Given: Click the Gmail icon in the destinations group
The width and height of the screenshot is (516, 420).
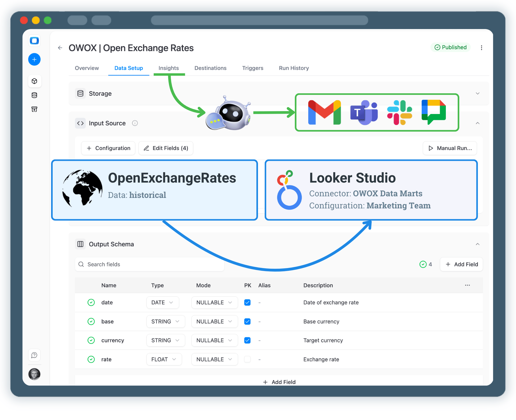Looking at the screenshot, I should [324, 112].
